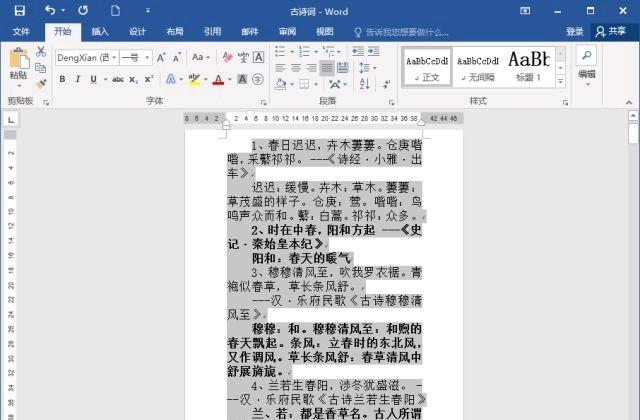640x420 pixels.
Task: Apply character border with the boxed A icon
Action: (258, 58)
